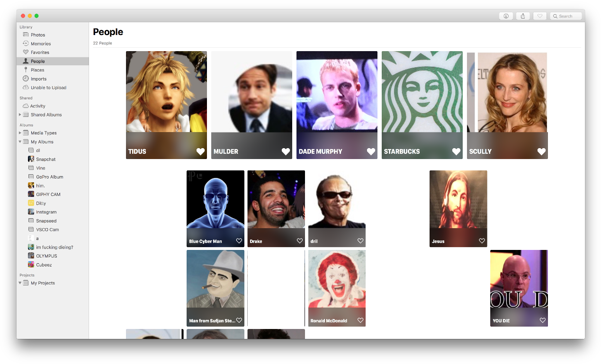Select the Places pin in the sidebar
The height and width of the screenshot is (364, 601).
pyautogui.click(x=26, y=70)
